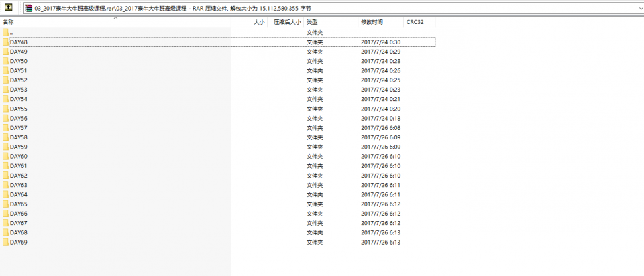
Task: Select the DAY48 folder icon
Action: click(5, 42)
